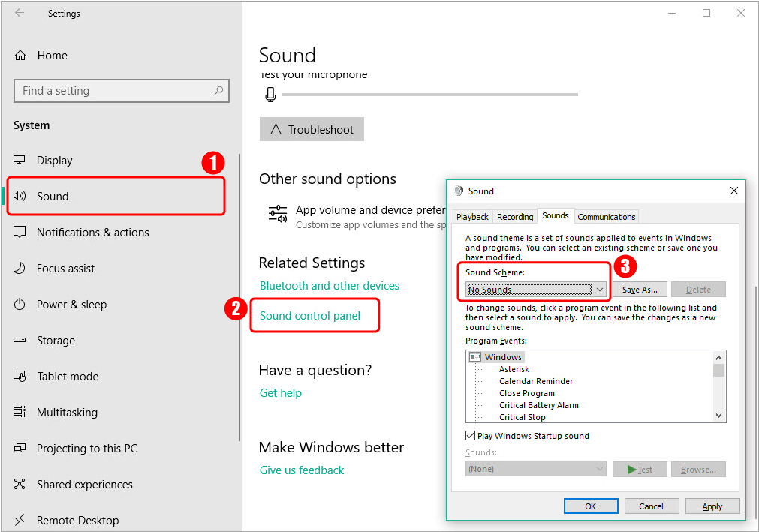Click the Browse... button
Viewport: 759px width, 532px height.
[x=698, y=469]
